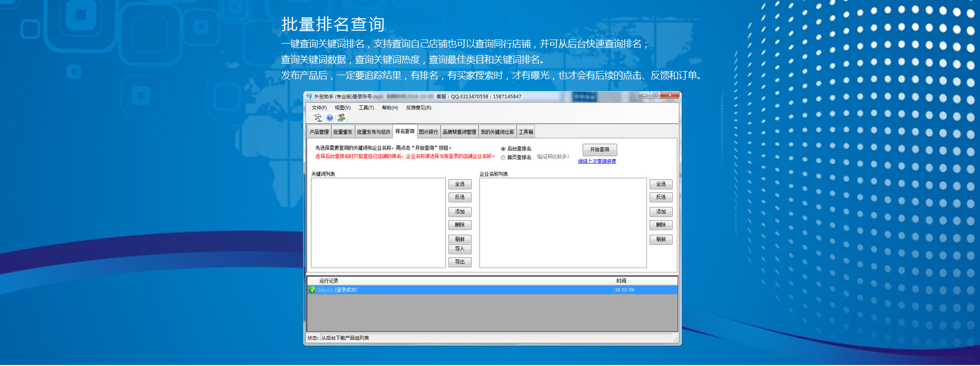Click the 导入 button

[460, 249]
